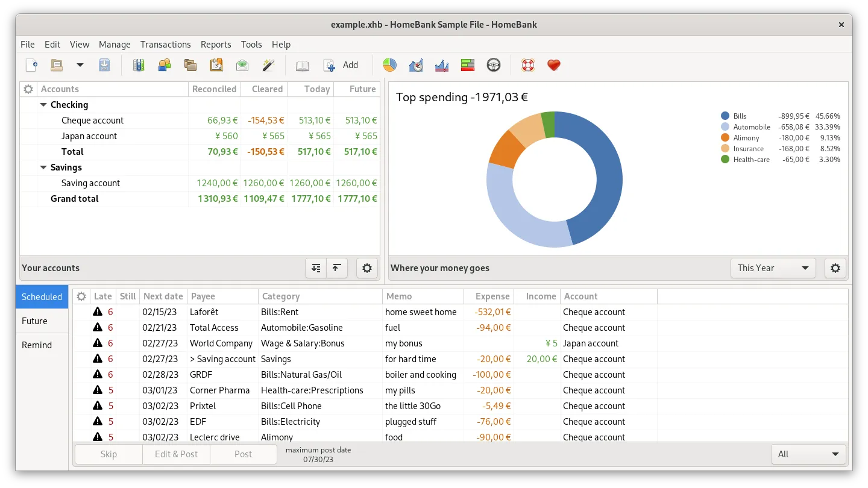This screenshot has height=488, width=868.
Task: Open the budget report icon
Action: click(468, 65)
